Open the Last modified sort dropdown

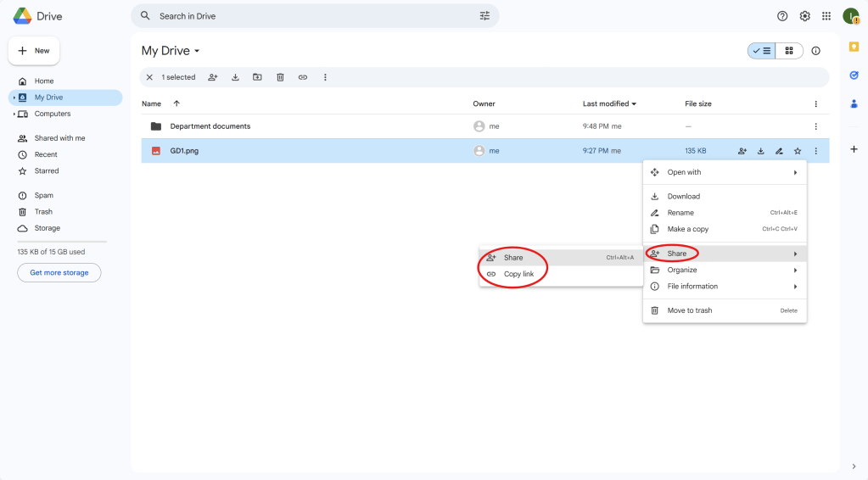(609, 103)
